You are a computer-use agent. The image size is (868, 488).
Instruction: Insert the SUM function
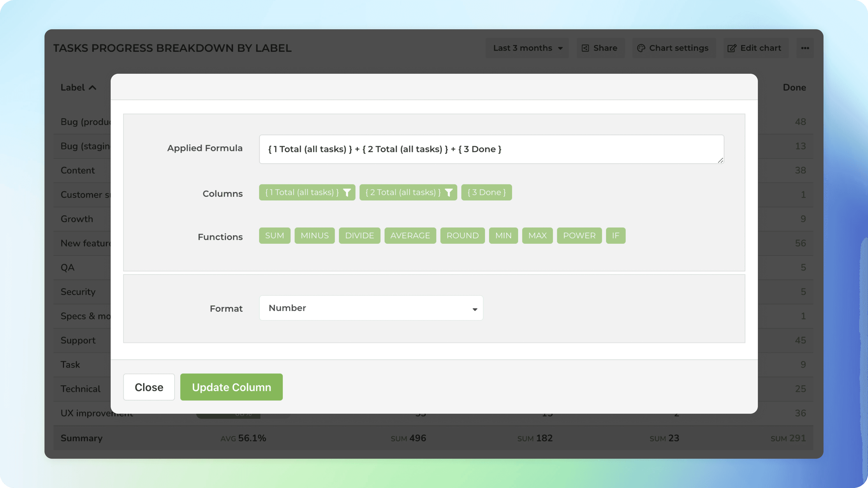274,235
